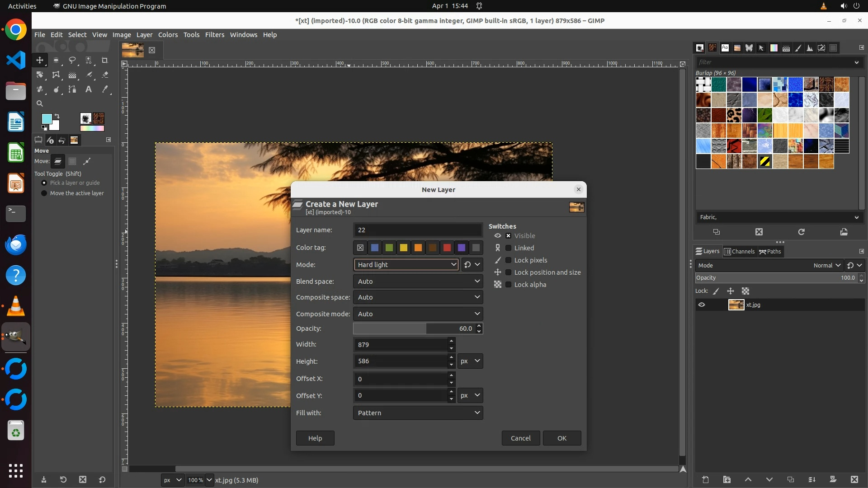Click refresh patterns icon
Screen dimensions: 868x488
pos(801,232)
